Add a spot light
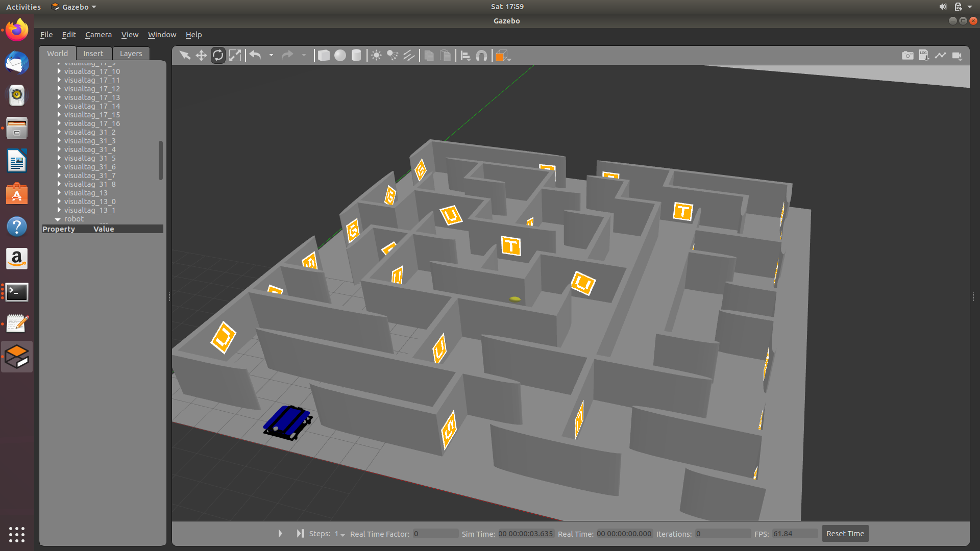The height and width of the screenshot is (551, 980). [393, 55]
